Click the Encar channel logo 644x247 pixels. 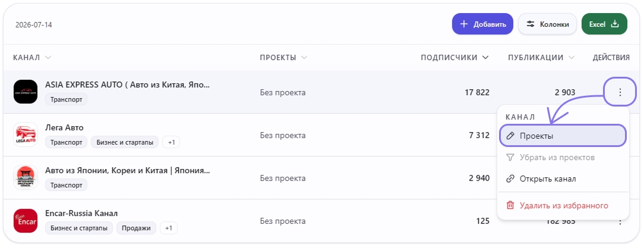tap(26, 221)
